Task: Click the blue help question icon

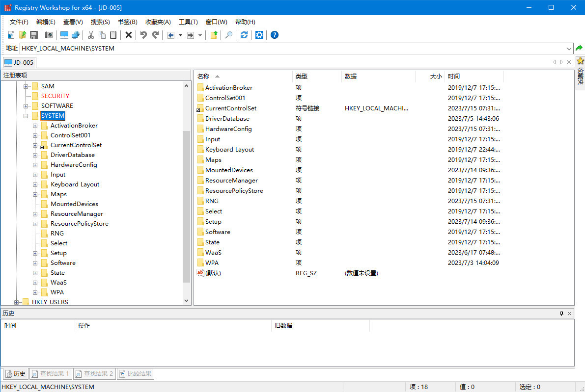Action: (275, 35)
